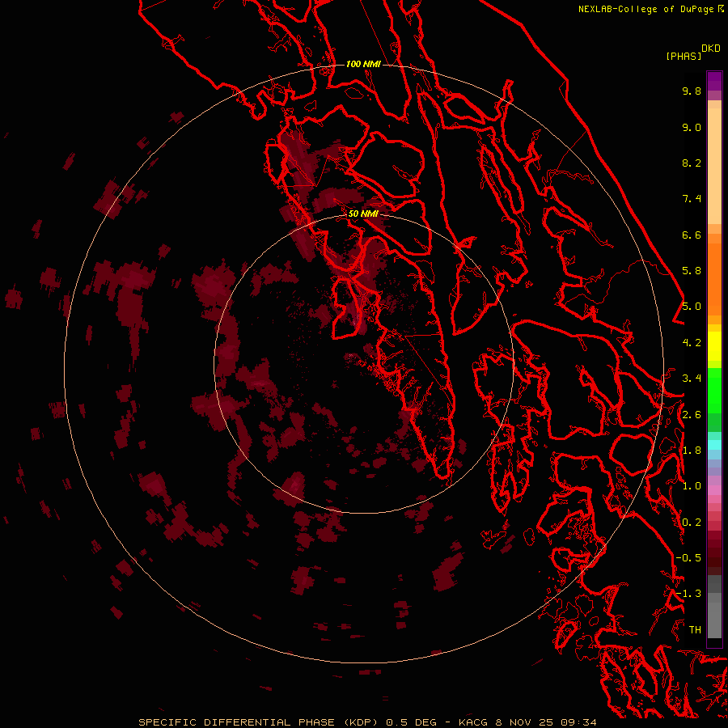Pick the yellow segment of color bar

click(714, 346)
